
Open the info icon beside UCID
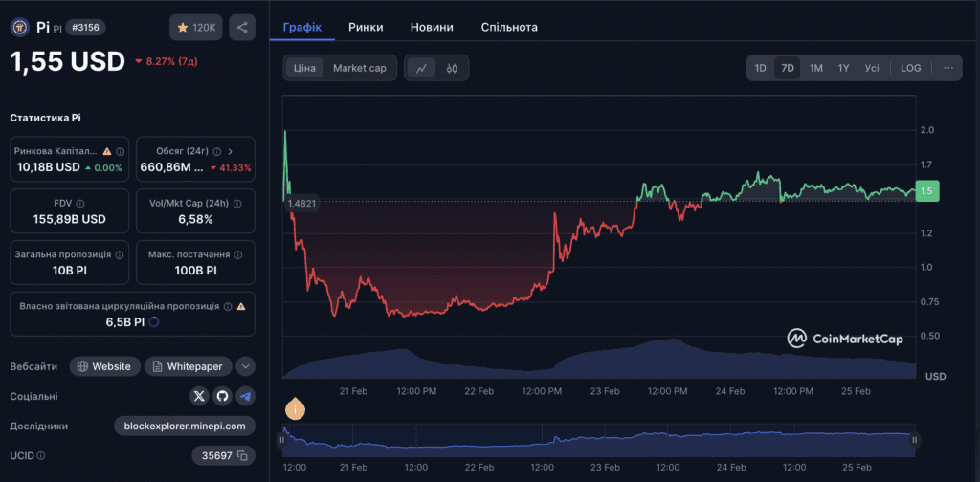pyautogui.click(x=40, y=456)
